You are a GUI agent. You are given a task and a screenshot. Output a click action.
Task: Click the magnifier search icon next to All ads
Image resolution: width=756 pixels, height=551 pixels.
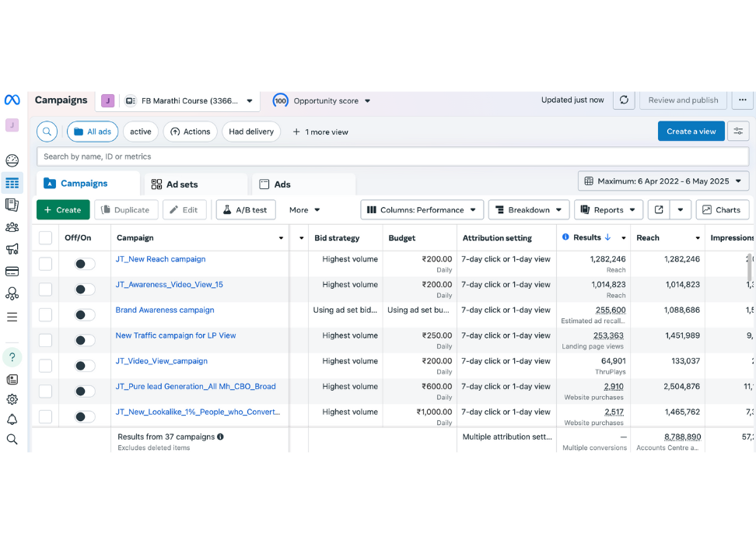pos(47,132)
